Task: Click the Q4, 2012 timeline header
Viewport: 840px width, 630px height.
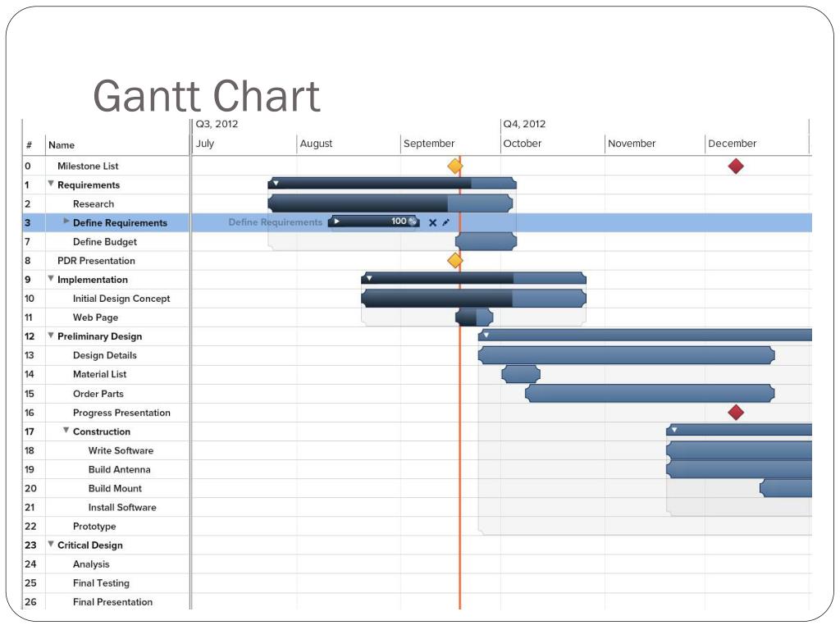Action: [524, 125]
